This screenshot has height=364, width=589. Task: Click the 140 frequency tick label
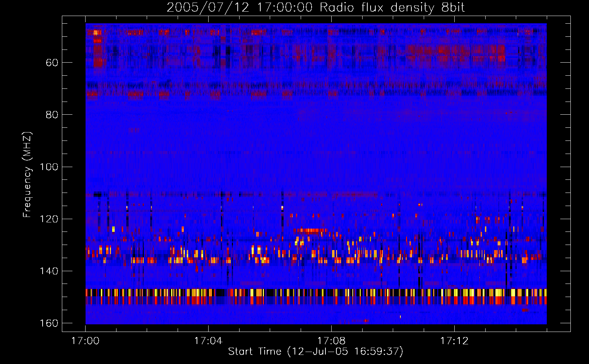pos(49,271)
